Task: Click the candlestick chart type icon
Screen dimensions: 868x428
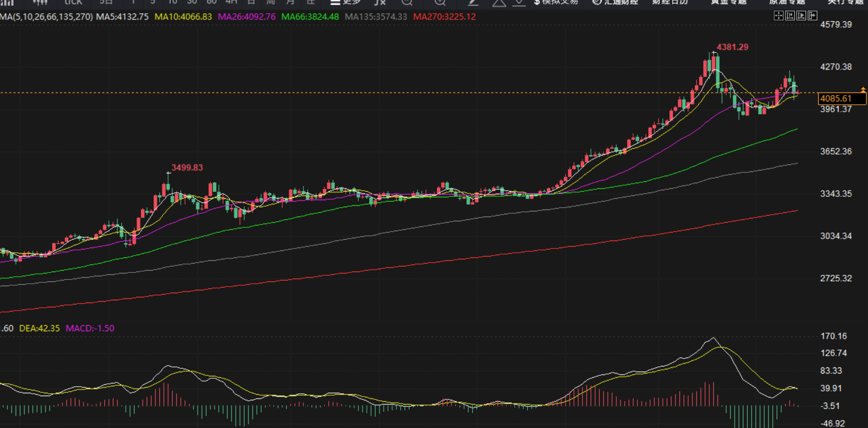Action: (40, 2)
